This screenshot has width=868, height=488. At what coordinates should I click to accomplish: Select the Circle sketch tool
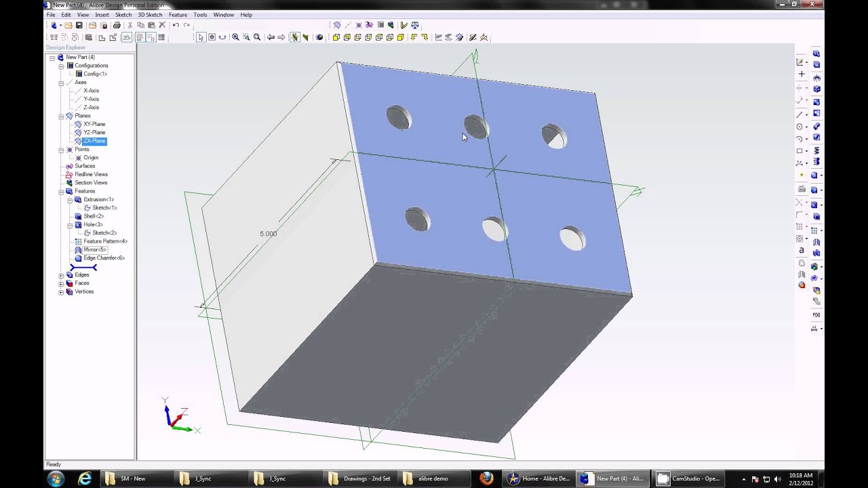coord(800,127)
